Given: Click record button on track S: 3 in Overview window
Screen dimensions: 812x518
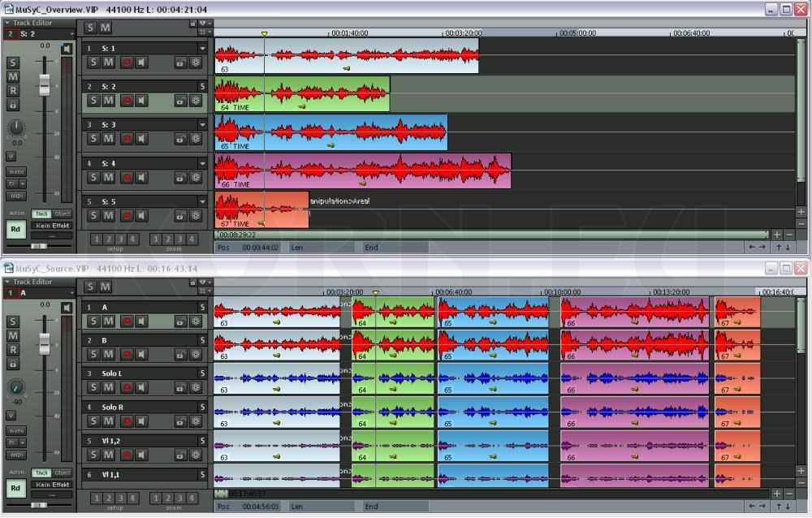Looking at the screenshot, I should coord(127,138).
